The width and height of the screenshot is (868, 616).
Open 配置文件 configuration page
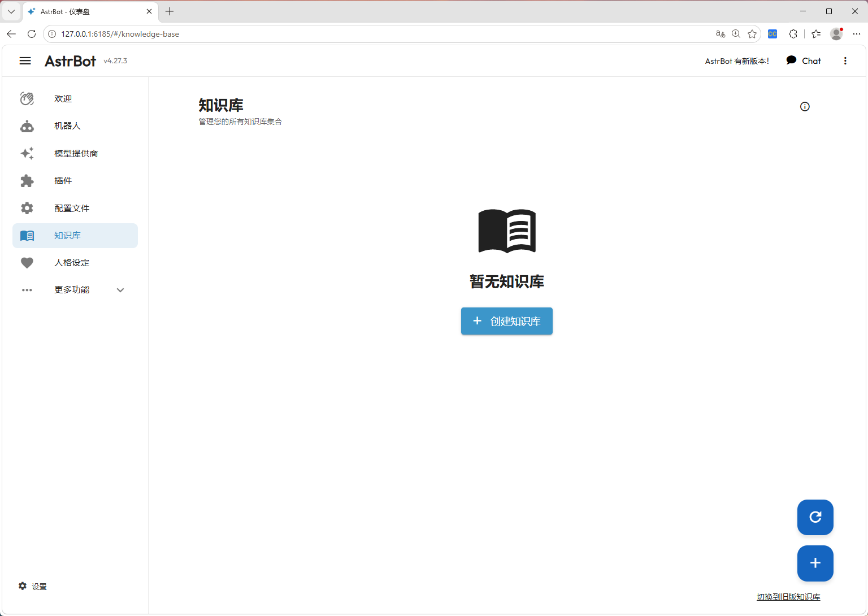(x=75, y=208)
